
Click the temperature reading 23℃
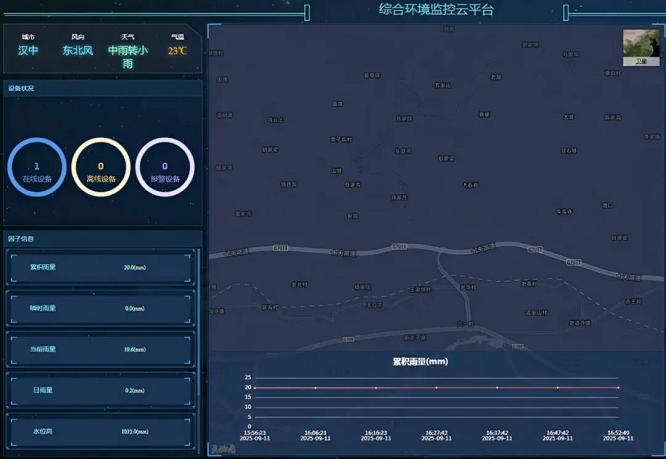click(177, 50)
